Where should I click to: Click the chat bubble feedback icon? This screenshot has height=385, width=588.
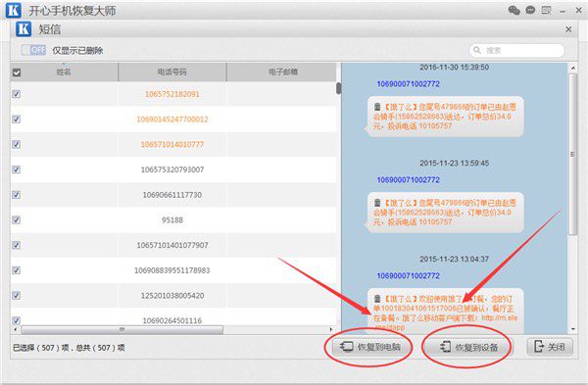coord(530,10)
